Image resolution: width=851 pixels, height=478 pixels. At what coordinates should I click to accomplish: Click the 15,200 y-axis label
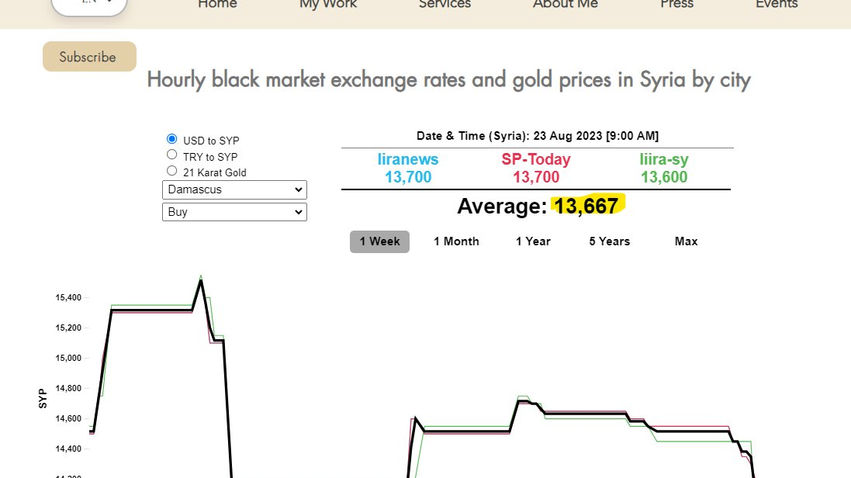click(x=68, y=328)
